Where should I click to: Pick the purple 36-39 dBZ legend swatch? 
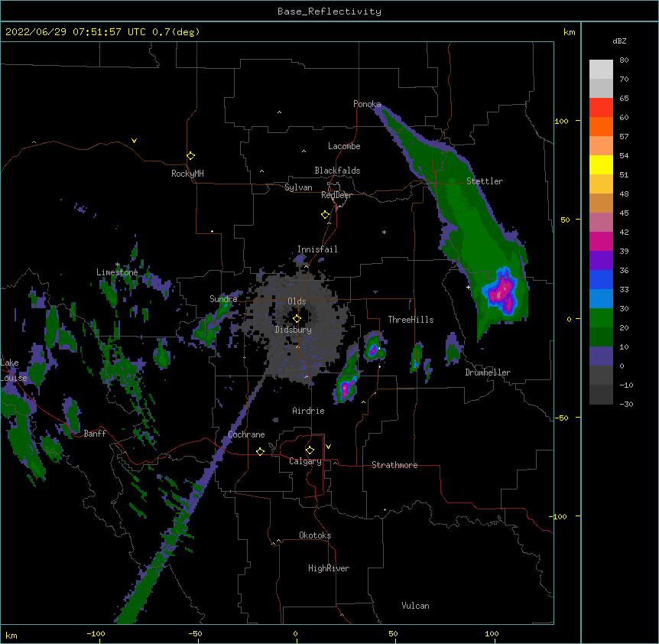pyautogui.click(x=601, y=260)
